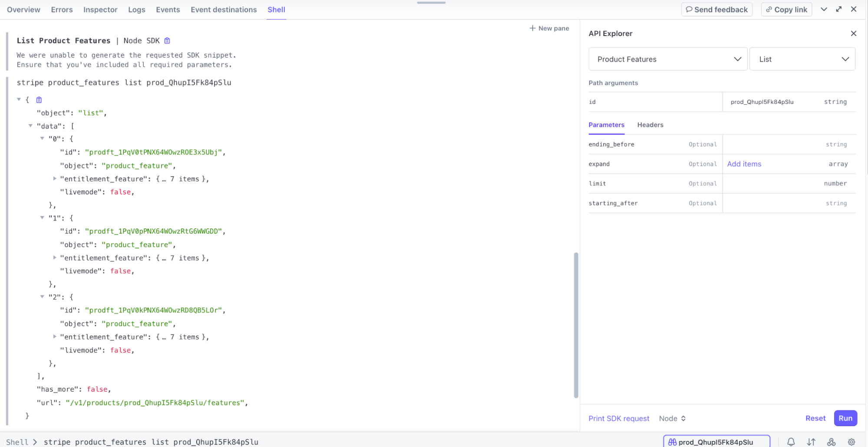Screen dimensions: 868x447
Task: Open the settings gear in bottom bar
Action: tap(851, 442)
